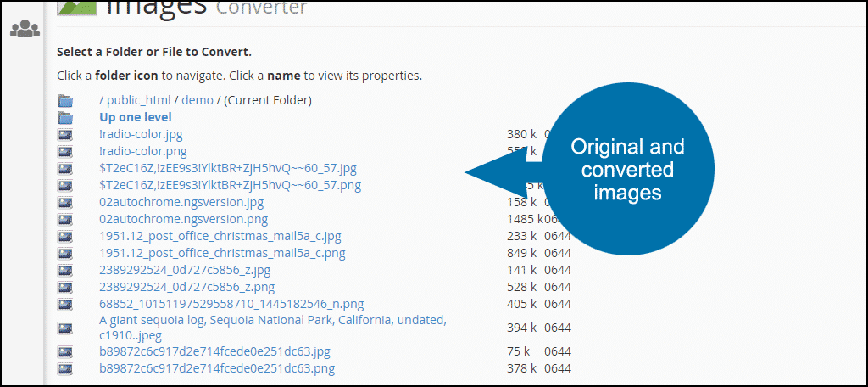Screen dimensions: 868x387
Task: Click 0644 permissions in the 849 k row
Action: coord(558,254)
